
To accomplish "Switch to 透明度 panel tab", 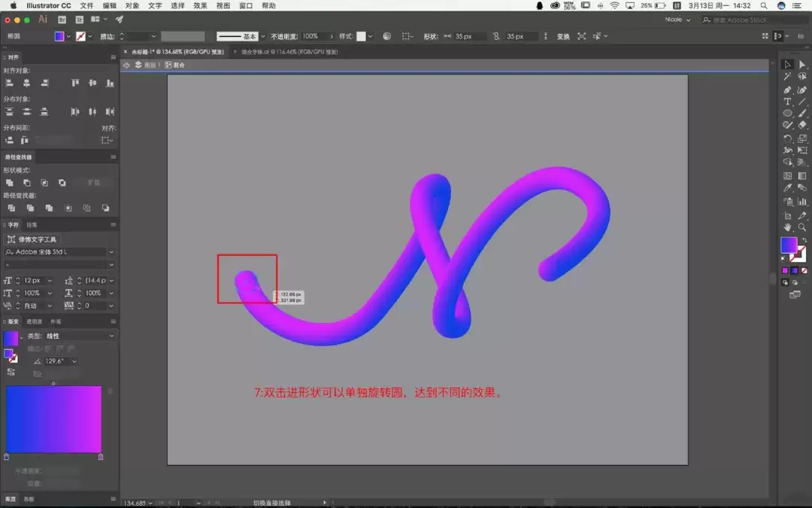I will pyautogui.click(x=34, y=322).
